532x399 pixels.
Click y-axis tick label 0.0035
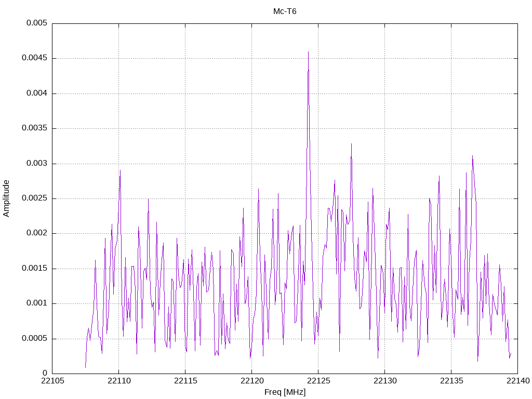34,128
